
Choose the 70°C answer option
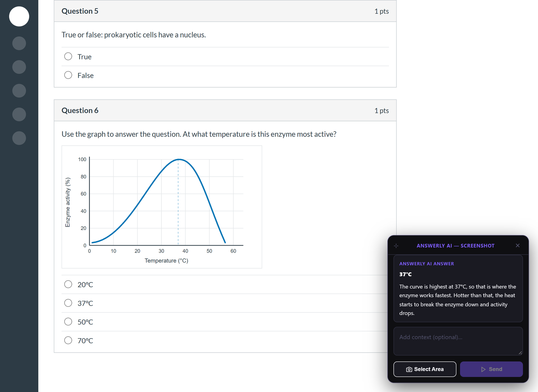[x=68, y=340]
